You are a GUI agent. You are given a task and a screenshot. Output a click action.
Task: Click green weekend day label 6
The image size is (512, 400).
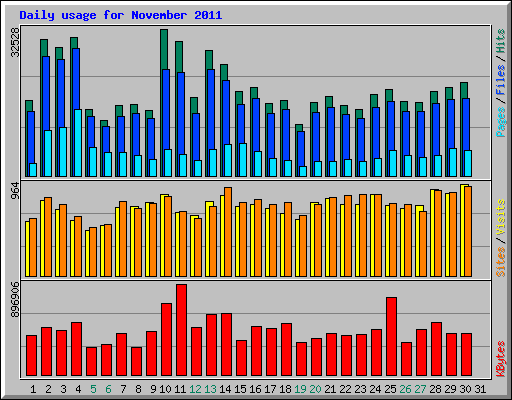coord(108,389)
